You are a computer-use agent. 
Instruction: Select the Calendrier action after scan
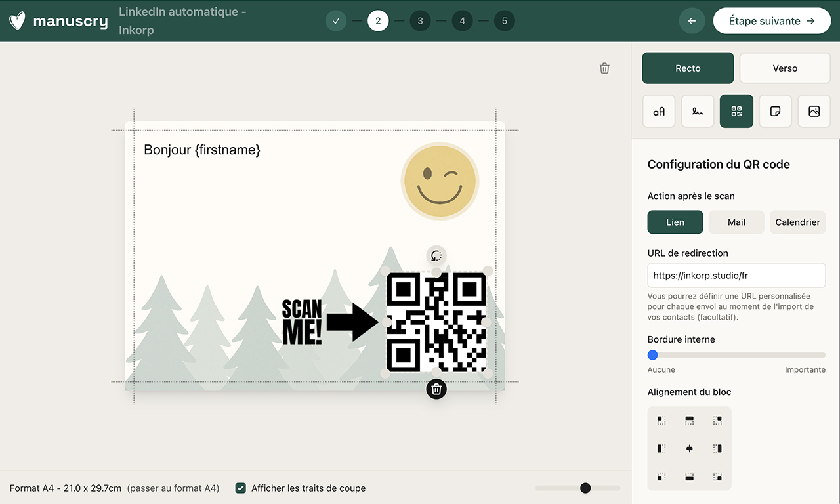[x=797, y=222]
